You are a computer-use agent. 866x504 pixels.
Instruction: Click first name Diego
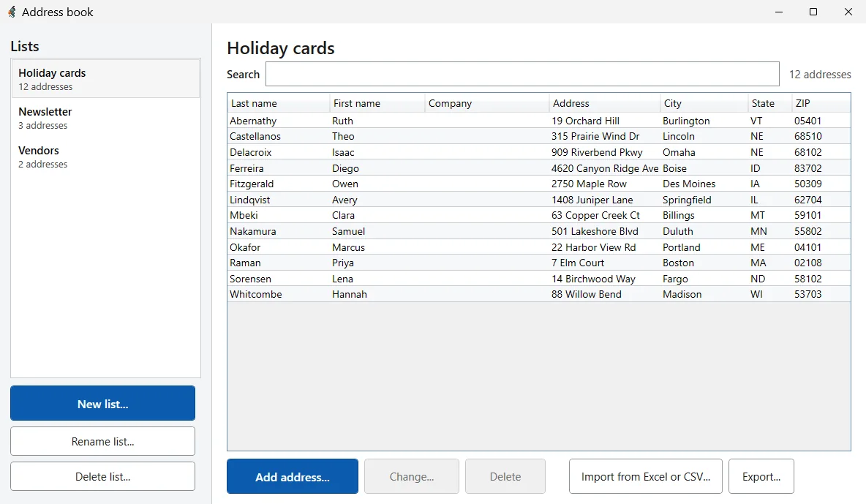(345, 168)
